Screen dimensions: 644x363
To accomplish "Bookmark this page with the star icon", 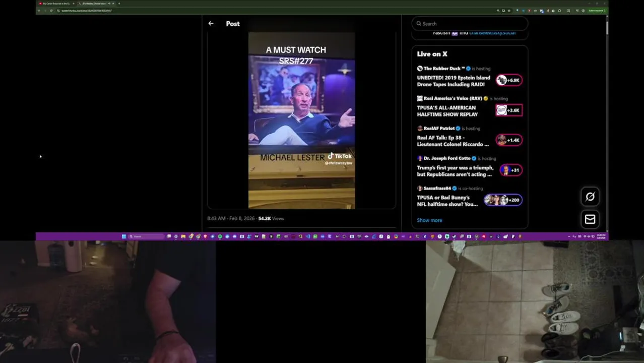I will [x=509, y=11].
